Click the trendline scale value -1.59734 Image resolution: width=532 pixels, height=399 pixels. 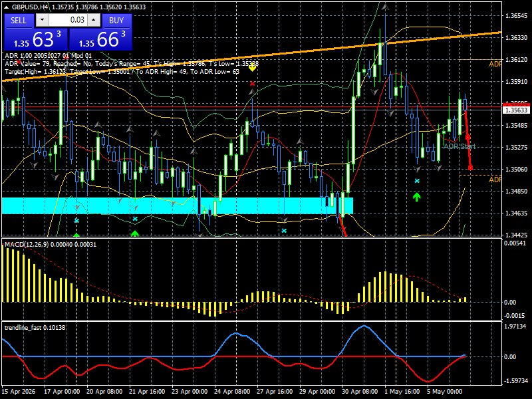pos(515,380)
